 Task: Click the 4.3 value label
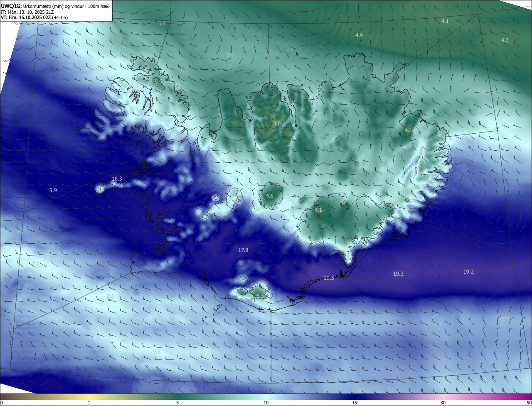click(505, 40)
